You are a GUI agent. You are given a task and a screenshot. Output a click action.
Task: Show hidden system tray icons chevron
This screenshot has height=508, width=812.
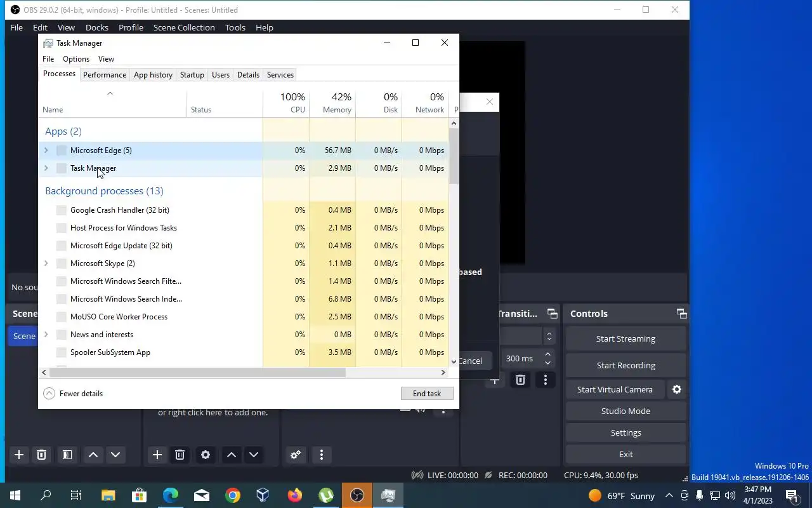pos(669,496)
